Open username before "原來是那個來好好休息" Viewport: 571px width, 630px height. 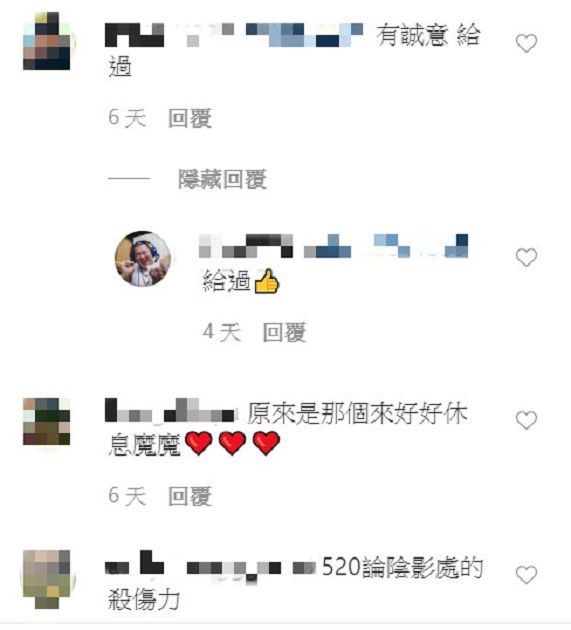pos(170,410)
